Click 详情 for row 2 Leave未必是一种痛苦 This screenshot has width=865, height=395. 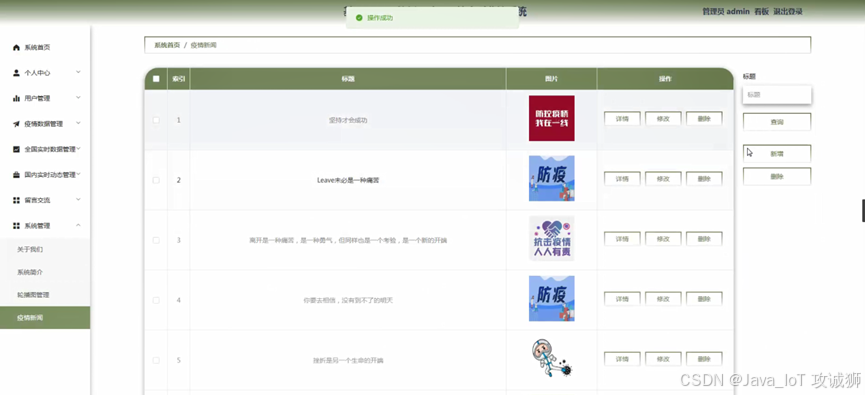(622, 179)
